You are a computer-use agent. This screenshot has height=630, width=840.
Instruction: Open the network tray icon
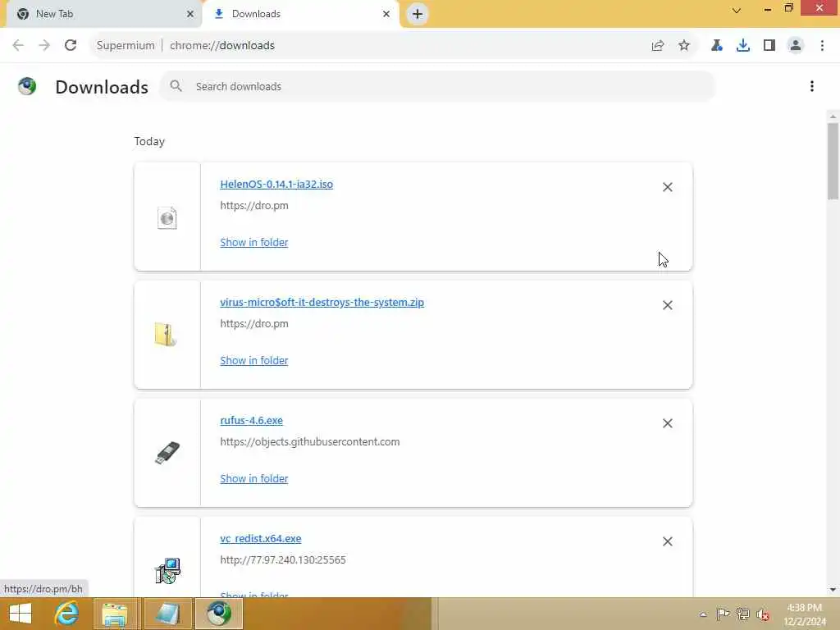pos(742,614)
